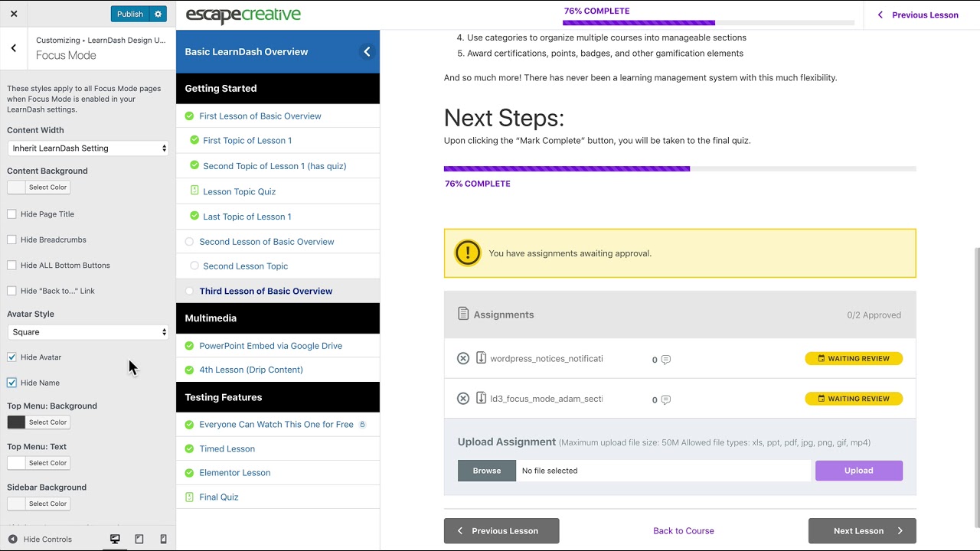
Task: Select Top Menu: Background color
Action: click(x=38, y=422)
